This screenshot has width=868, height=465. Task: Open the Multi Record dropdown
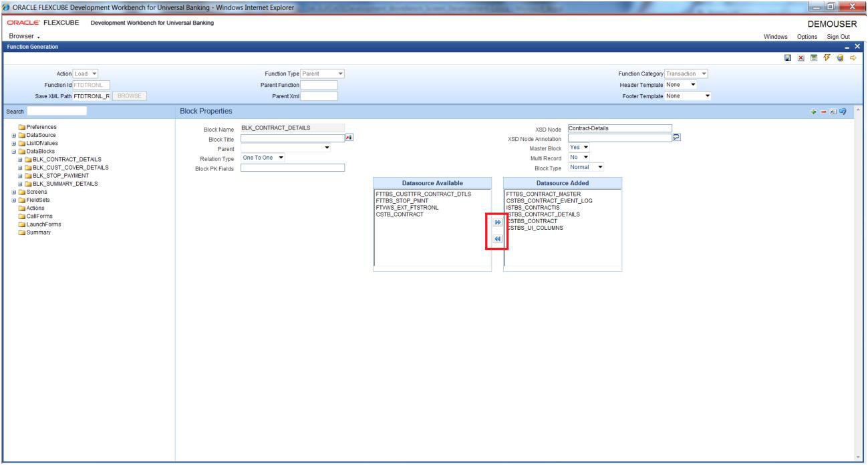tap(579, 157)
